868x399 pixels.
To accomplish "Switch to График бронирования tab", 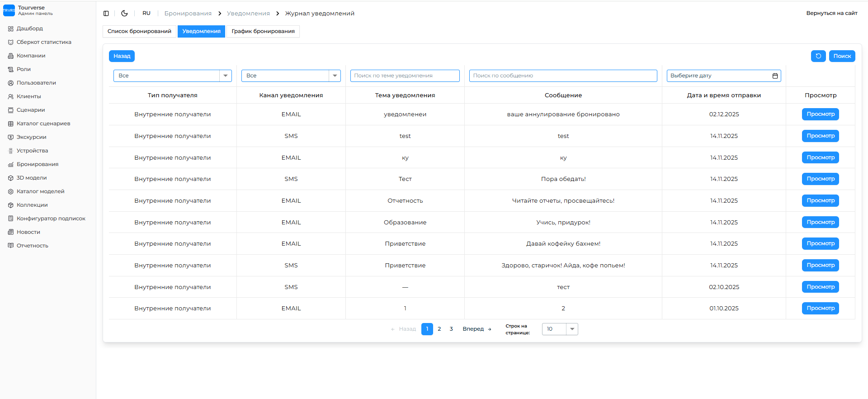I will click(x=263, y=31).
